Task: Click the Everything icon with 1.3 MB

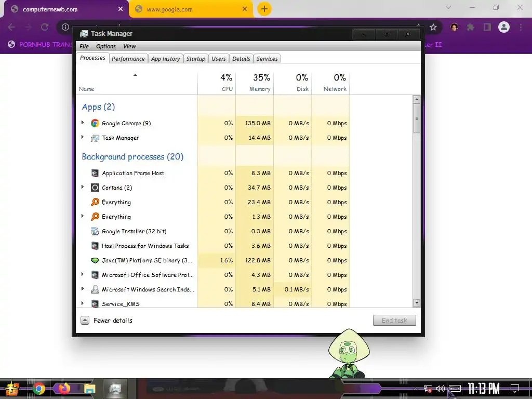Action: click(x=95, y=217)
